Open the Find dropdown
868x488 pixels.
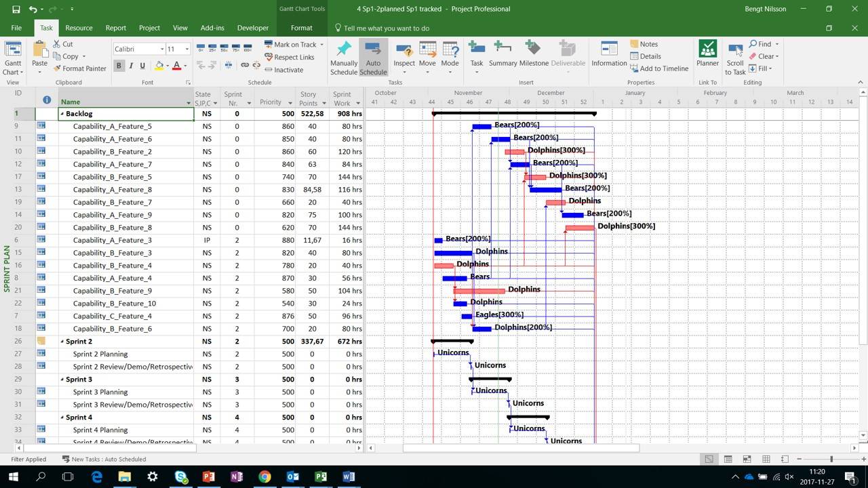764,44
